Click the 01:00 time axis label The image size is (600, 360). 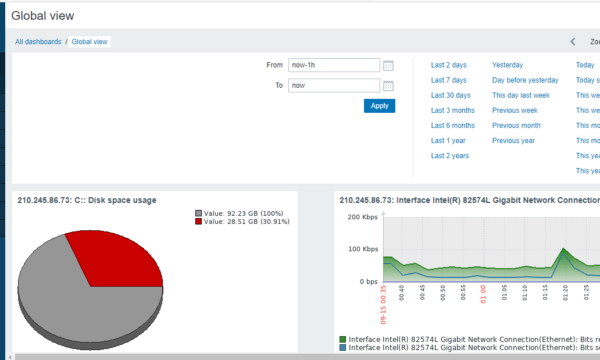click(x=483, y=294)
